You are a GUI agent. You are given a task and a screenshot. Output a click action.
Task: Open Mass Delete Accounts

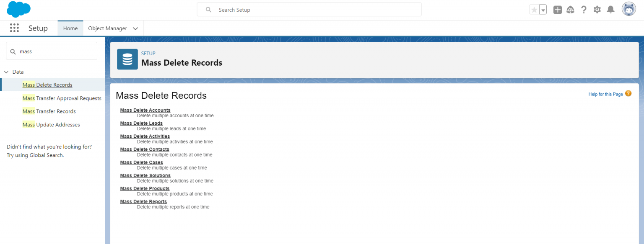(145, 110)
